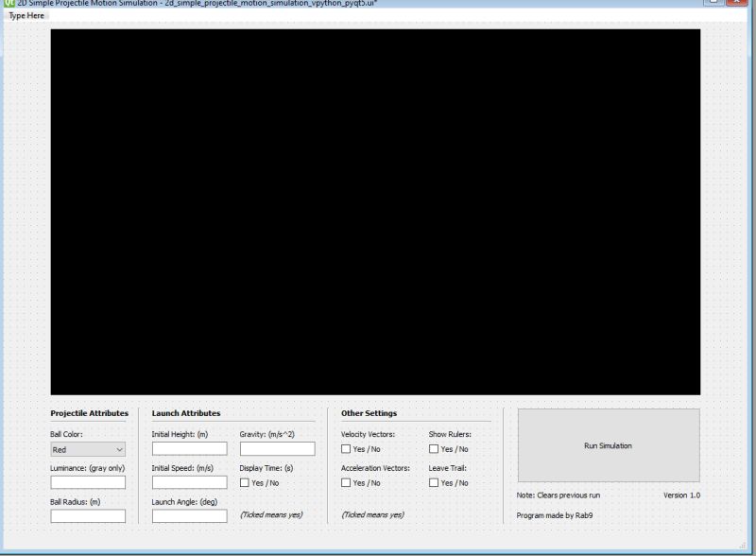The width and height of the screenshot is (756, 556).
Task: Tick the Leave Trail checkbox
Action: pos(433,482)
